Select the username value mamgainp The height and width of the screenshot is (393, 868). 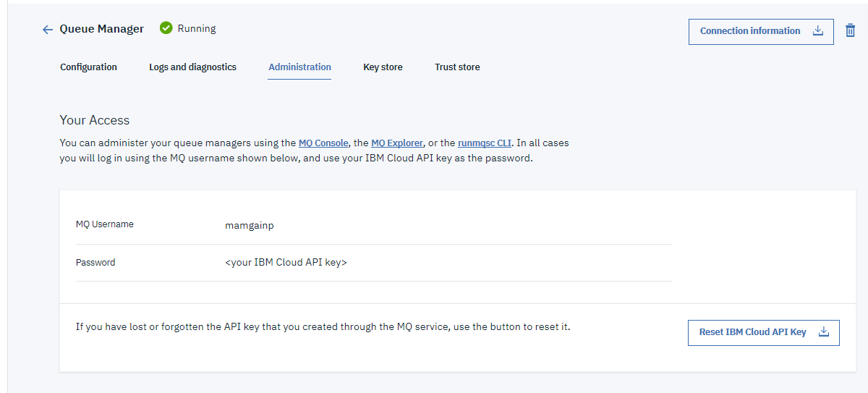pyautogui.click(x=250, y=225)
